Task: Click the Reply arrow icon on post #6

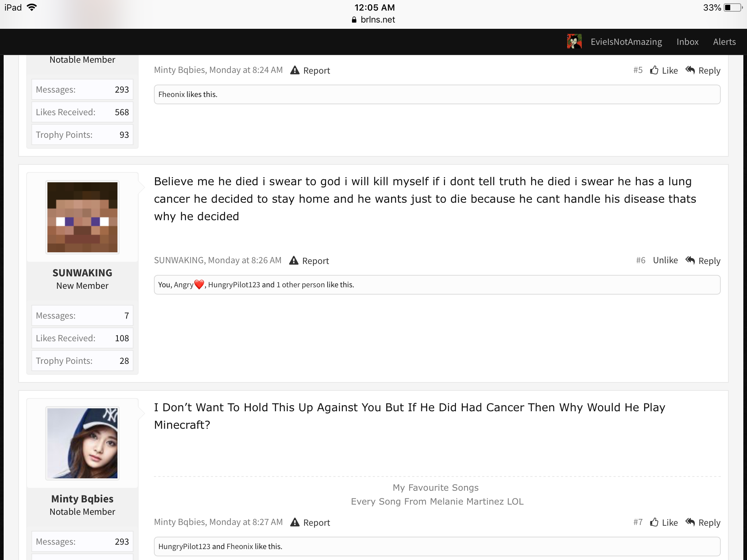Action: [x=690, y=260]
